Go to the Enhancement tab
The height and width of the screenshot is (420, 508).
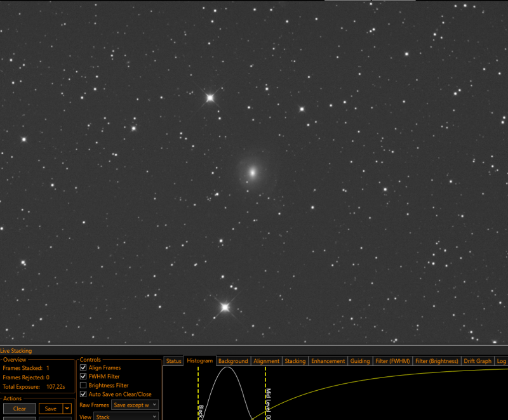[328, 361]
